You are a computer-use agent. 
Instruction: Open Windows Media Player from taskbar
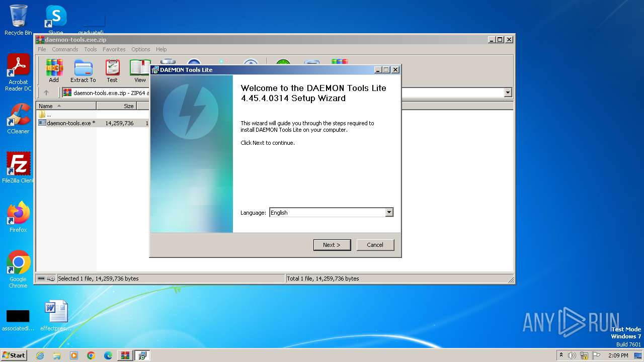tap(74, 355)
